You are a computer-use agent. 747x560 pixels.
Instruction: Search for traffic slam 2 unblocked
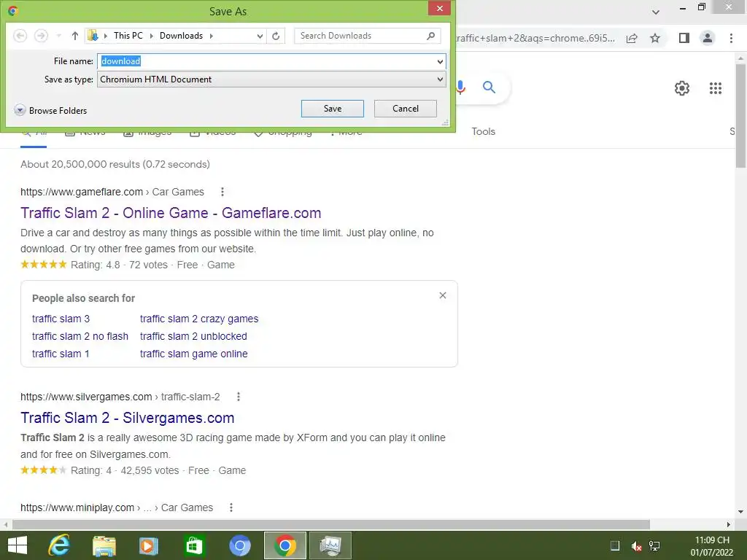pos(193,336)
